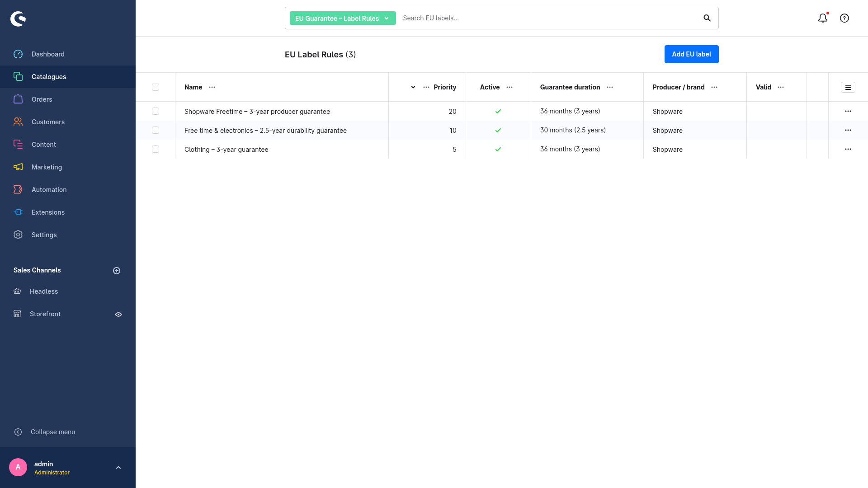
Task: Toggle Priority column sort arrow
Action: coord(413,87)
